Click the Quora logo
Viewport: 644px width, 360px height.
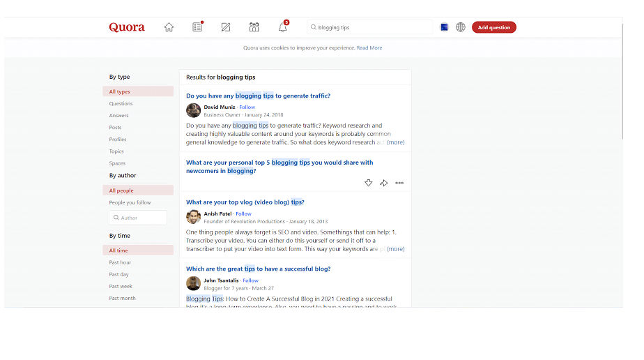click(127, 27)
